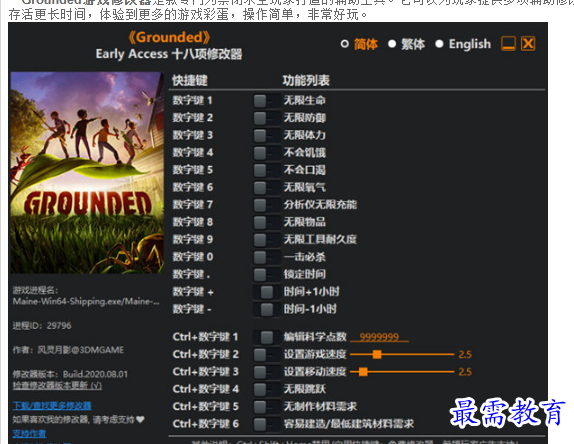Click the 时间+1小时 button
This screenshot has width=574, height=444.
[266, 292]
